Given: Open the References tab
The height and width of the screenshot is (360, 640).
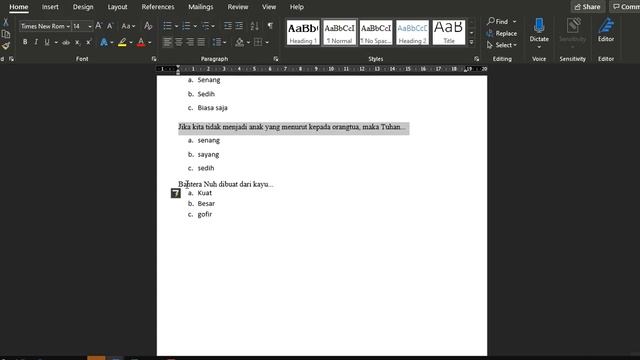Looking at the screenshot, I should [x=158, y=7].
